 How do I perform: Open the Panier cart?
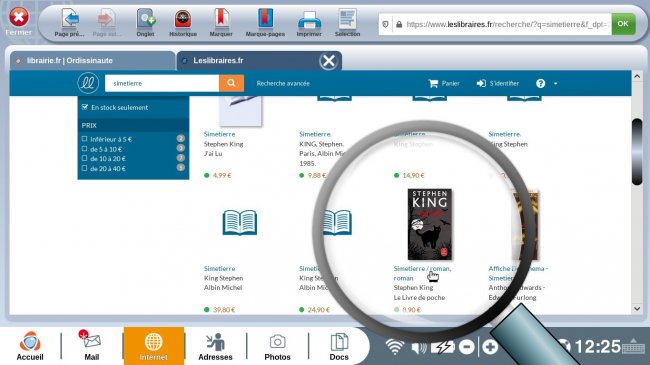pos(444,83)
